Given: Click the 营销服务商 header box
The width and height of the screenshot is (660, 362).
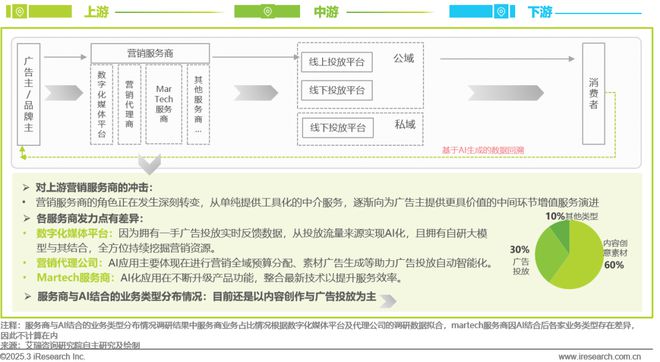Looking at the screenshot, I should click(x=150, y=53).
